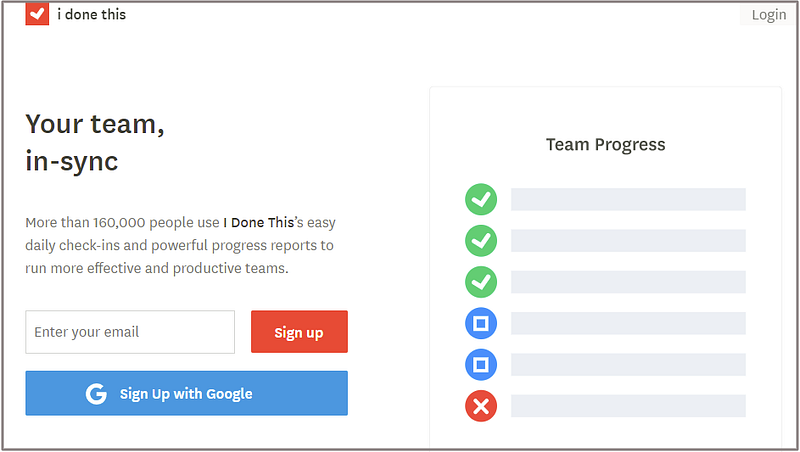Click the Team Progress heading
Screen dimensions: 800x452
[x=605, y=144]
